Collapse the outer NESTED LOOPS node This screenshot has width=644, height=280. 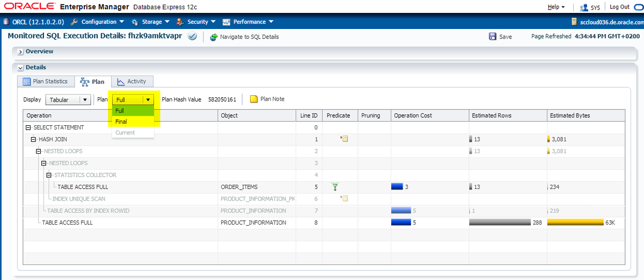coord(39,152)
